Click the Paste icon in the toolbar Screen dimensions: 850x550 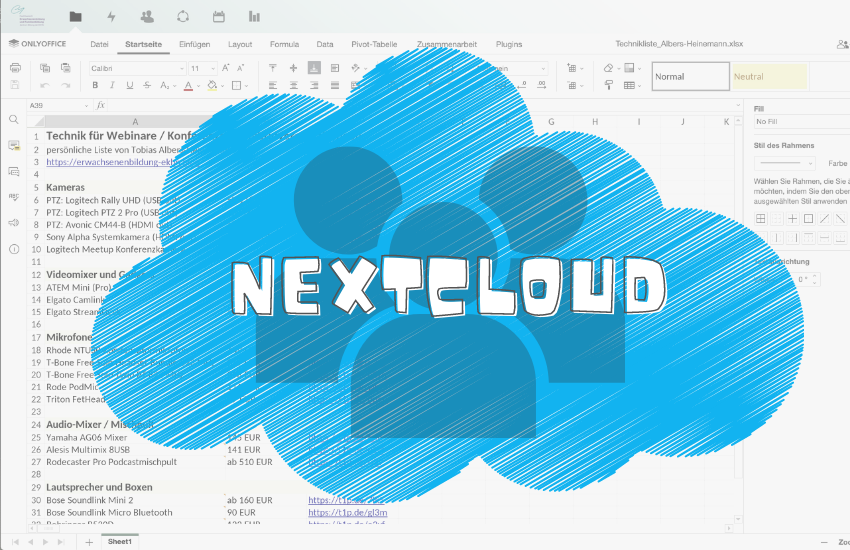point(66,68)
